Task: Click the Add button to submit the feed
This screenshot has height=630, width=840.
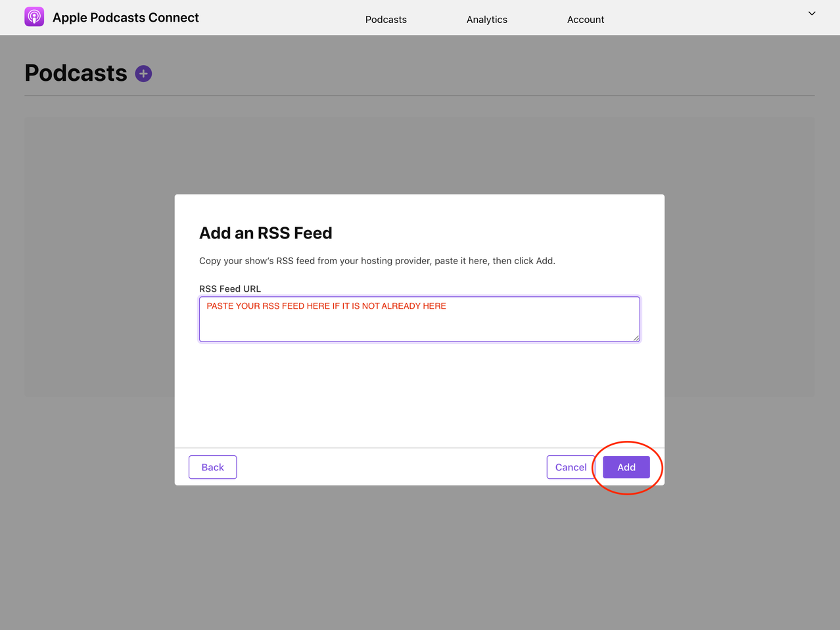Action: (626, 467)
